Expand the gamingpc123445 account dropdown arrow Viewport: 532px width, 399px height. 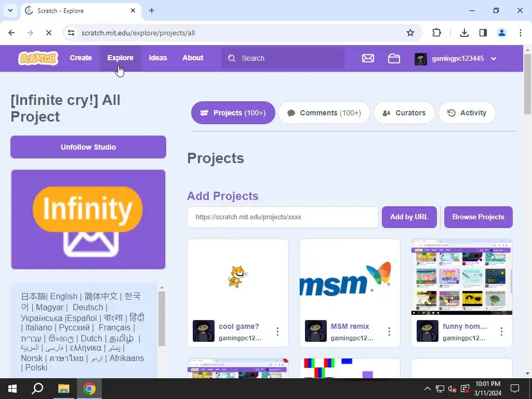pos(494,59)
